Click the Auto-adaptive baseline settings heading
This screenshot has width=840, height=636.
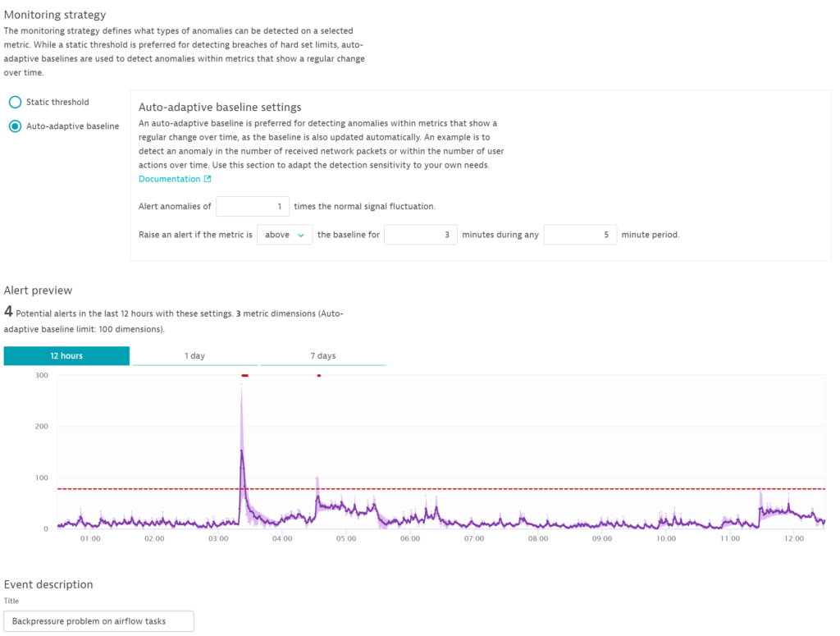(220, 108)
